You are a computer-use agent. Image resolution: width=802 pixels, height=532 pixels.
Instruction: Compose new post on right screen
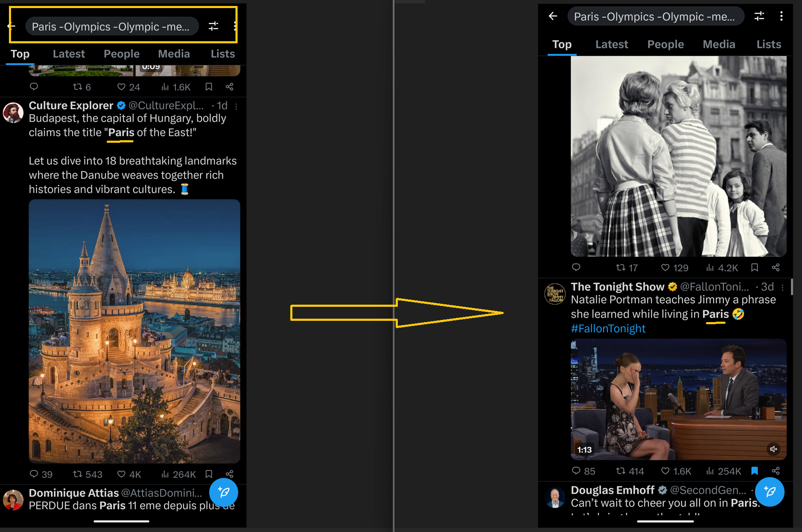(770, 492)
